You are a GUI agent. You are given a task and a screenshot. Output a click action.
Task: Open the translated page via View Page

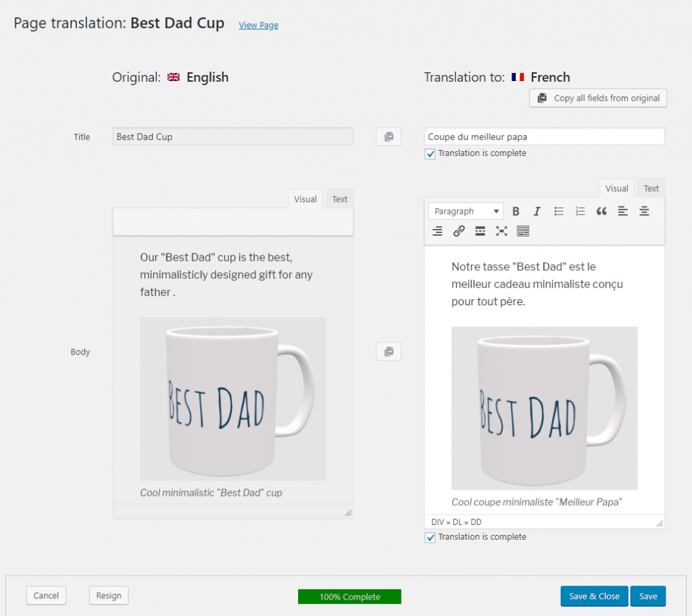click(x=258, y=25)
